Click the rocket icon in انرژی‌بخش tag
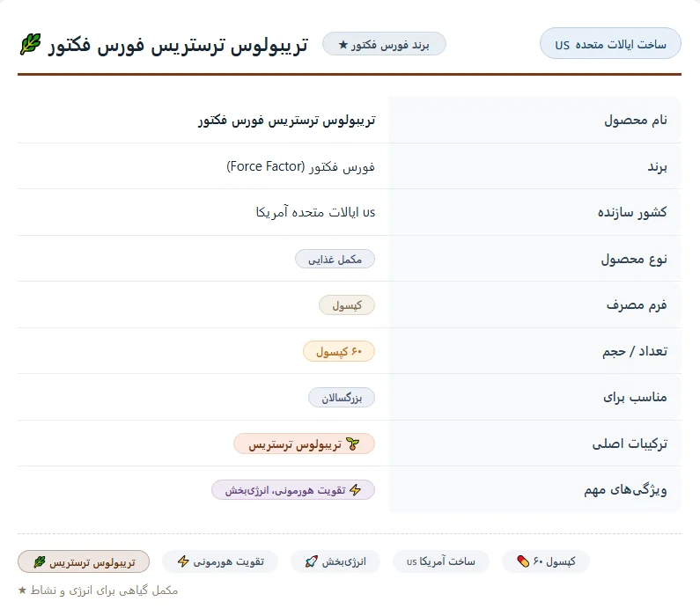Screen dimensions: 700x616 311,561
